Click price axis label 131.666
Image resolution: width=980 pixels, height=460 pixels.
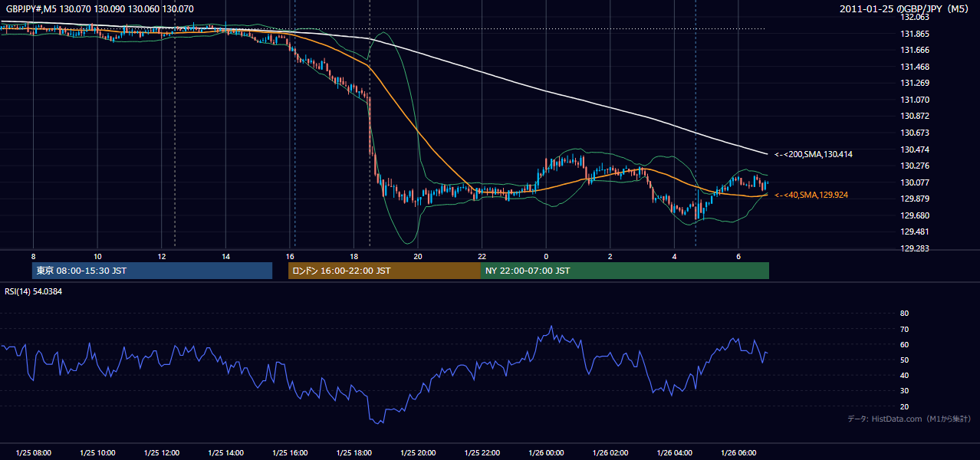(x=915, y=50)
